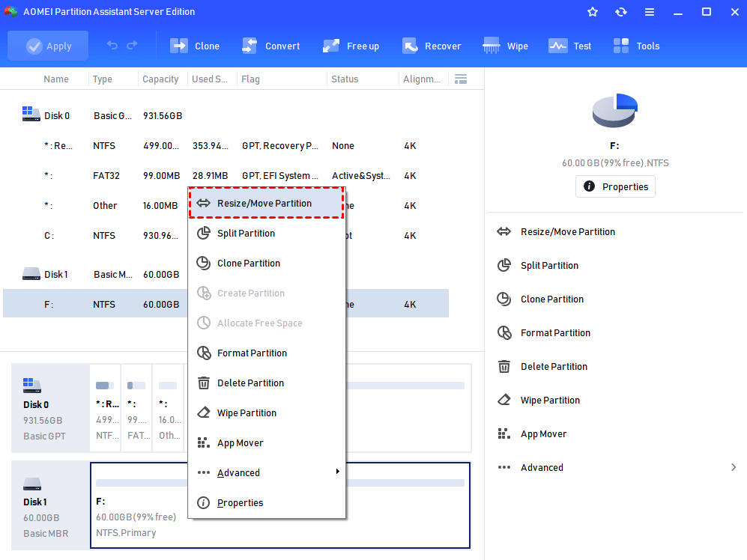Click the refresh icon in title bar

tap(621, 12)
